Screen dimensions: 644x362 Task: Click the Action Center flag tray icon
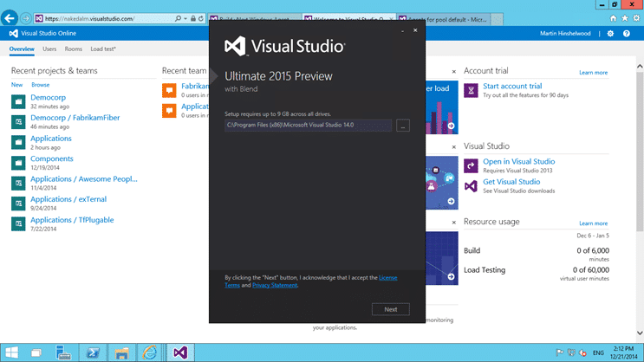tap(559, 352)
